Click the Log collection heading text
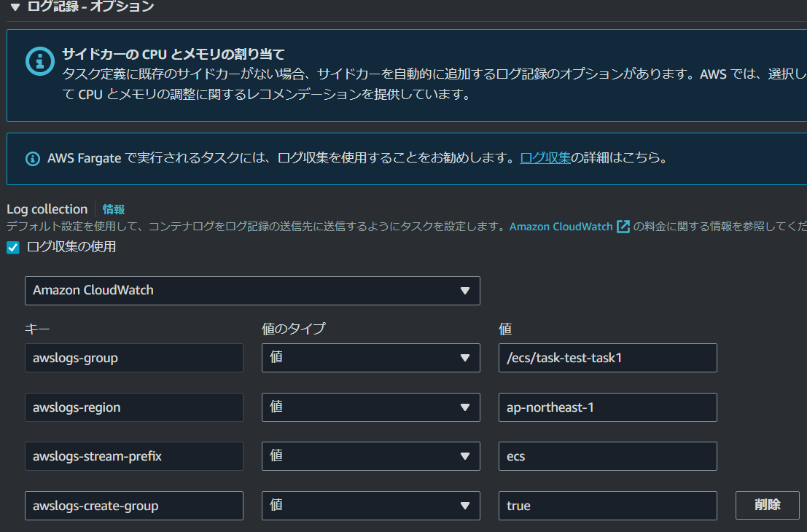 pyautogui.click(x=47, y=209)
